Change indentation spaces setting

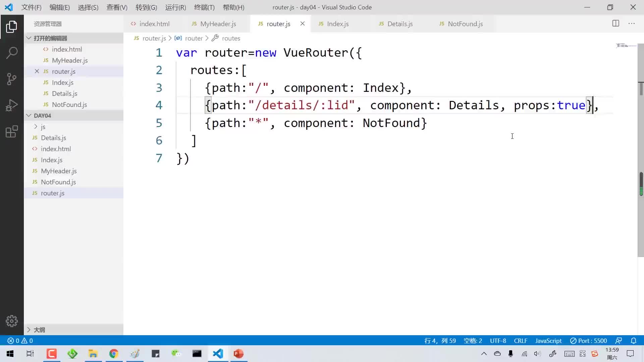473,341
